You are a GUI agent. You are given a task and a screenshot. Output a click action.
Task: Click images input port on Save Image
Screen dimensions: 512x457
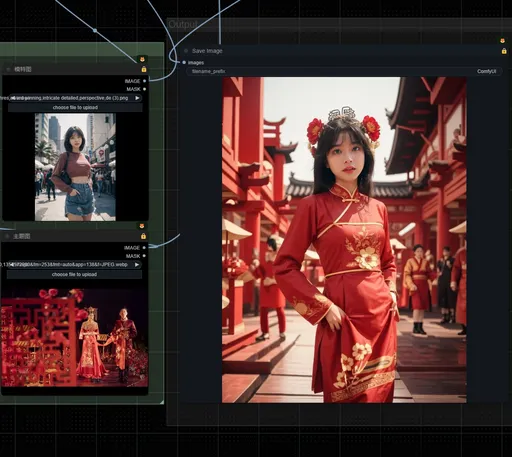[x=184, y=62]
